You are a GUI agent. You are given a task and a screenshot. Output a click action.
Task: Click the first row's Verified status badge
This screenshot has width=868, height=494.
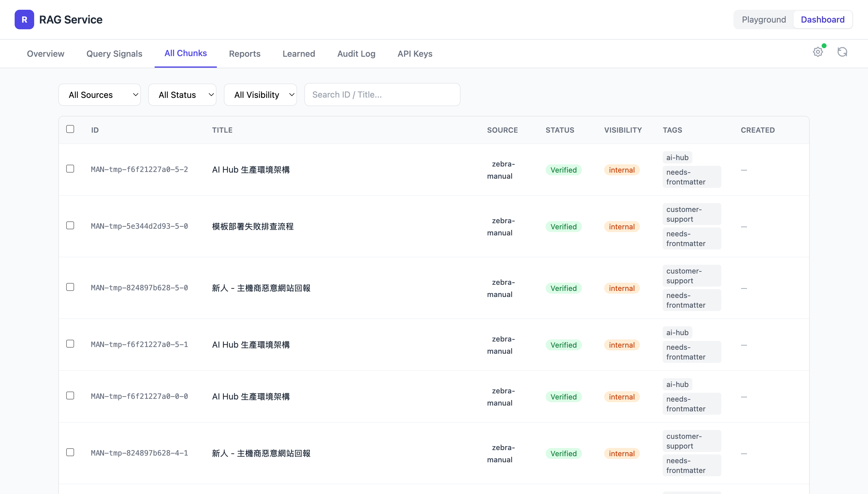(563, 170)
